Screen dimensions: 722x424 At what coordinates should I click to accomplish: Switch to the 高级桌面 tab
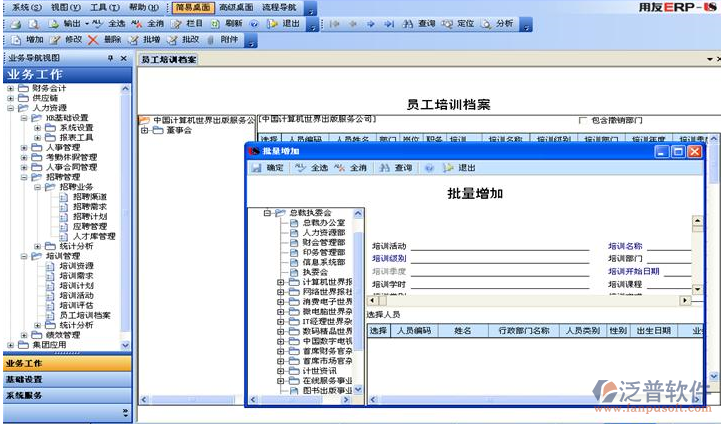(x=232, y=7)
